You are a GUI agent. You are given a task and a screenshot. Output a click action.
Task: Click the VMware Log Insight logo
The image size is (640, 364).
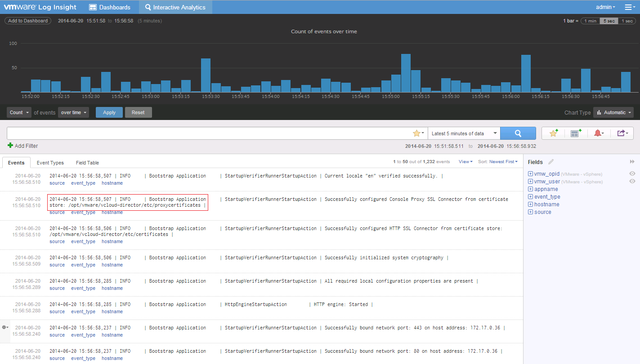click(40, 7)
